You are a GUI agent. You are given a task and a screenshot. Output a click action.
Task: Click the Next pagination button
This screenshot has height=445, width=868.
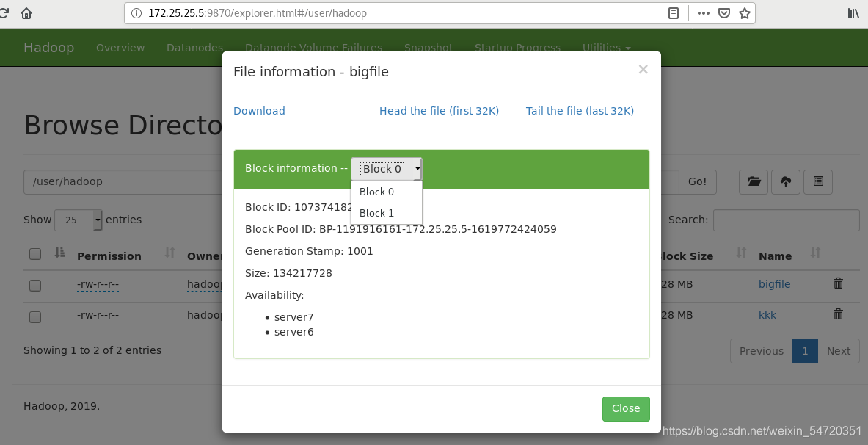(838, 351)
